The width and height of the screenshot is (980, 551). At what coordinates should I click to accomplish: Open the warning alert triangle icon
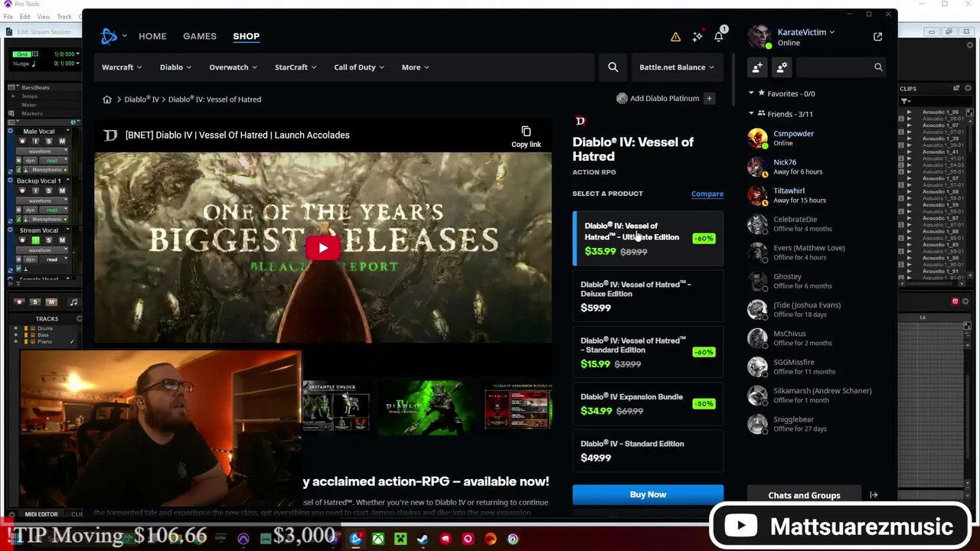click(x=675, y=37)
